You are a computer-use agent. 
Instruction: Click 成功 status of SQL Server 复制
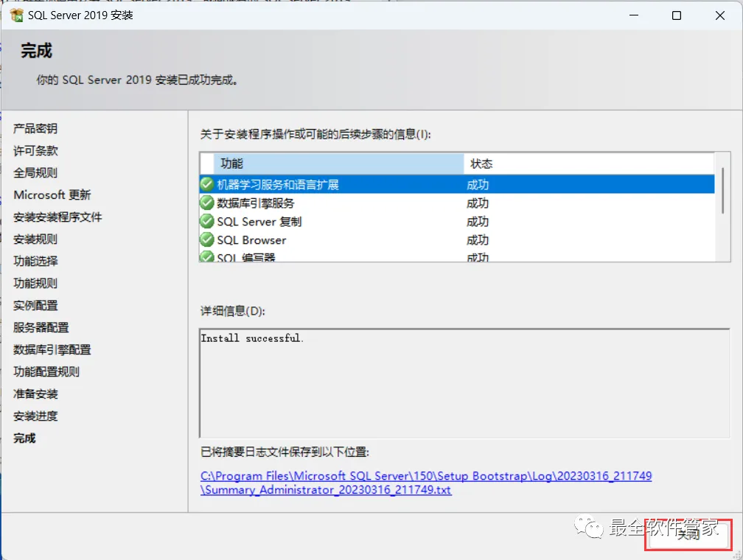pyautogui.click(x=478, y=222)
